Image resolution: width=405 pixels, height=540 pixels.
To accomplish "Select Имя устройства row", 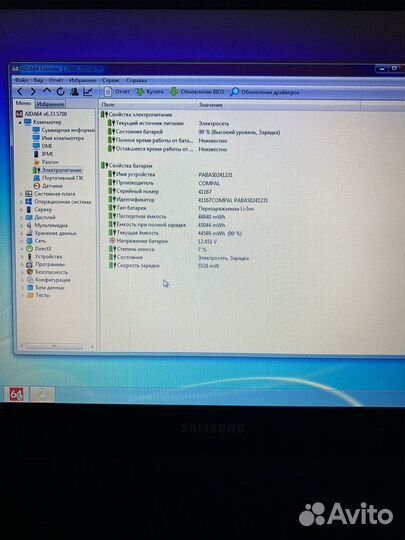I will click(x=170, y=174).
